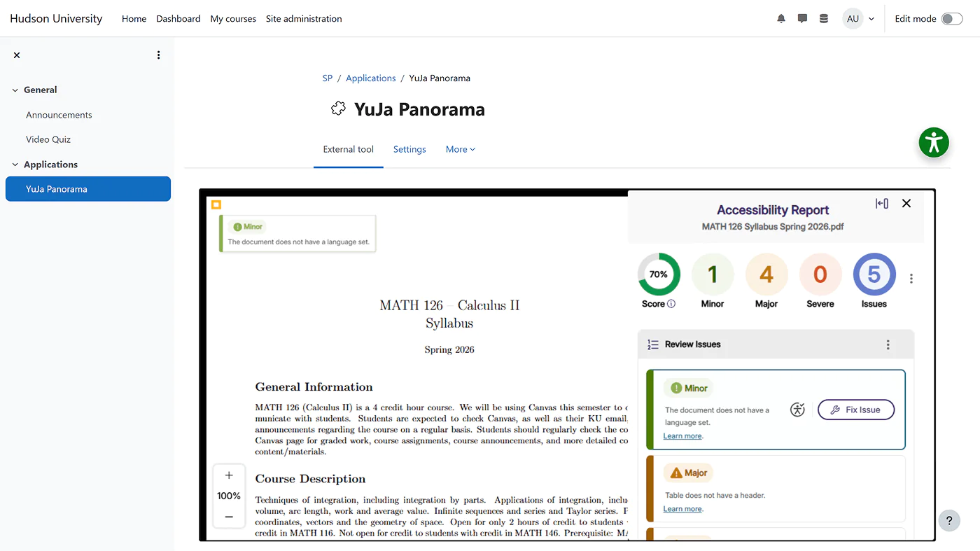Select the Major issues count filter
980x551 pixels.
766,274
